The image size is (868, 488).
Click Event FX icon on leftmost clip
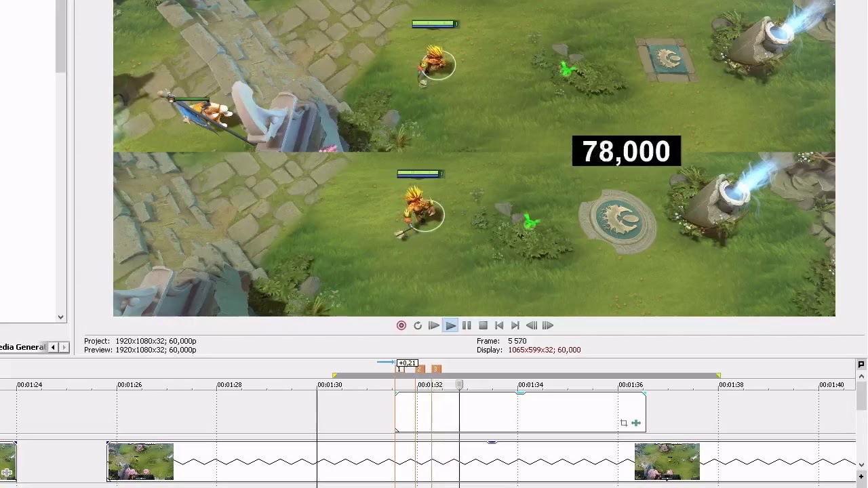(7, 473)
